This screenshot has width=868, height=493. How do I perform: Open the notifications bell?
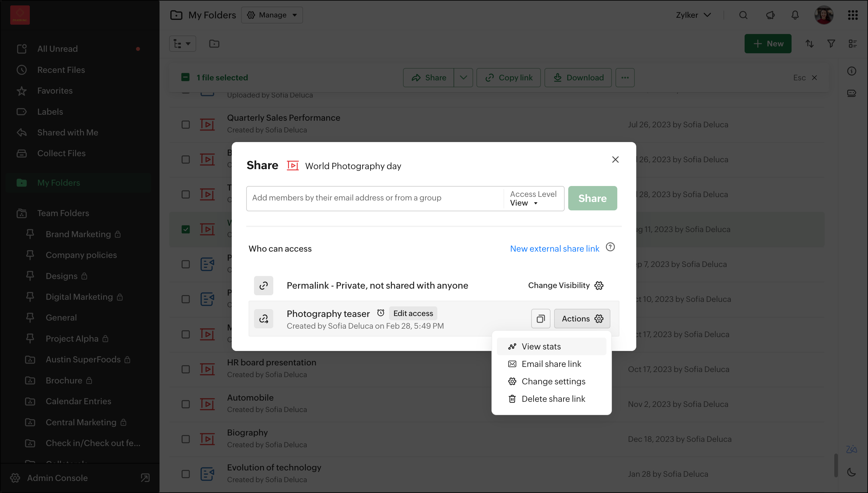[795, 15]
